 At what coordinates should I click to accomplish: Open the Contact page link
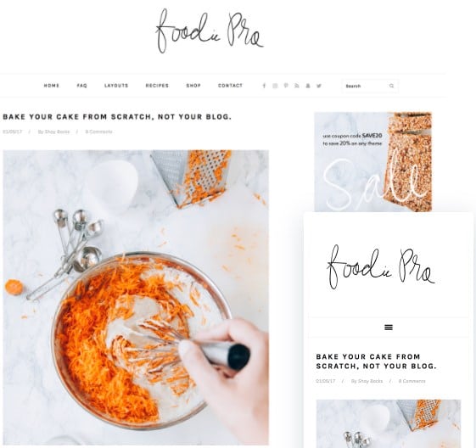230,86
